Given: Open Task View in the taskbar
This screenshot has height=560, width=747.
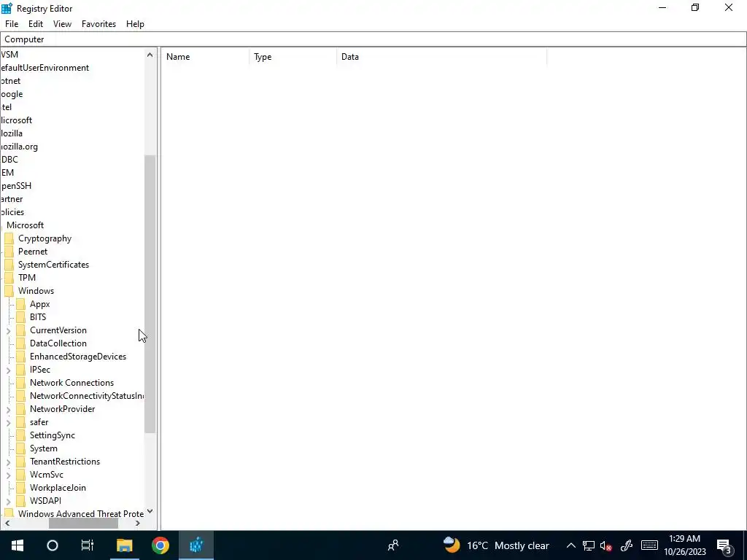Looking at the screenshot, I should click(x=88, y=545).
